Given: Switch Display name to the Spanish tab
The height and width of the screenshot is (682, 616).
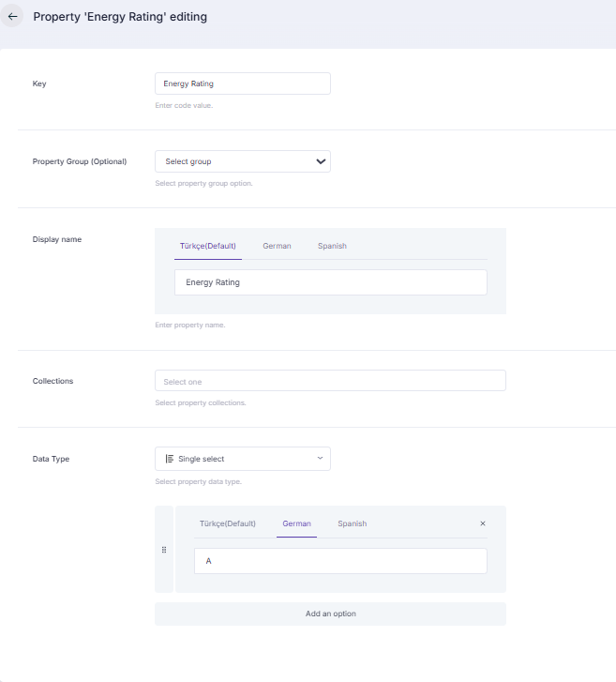Looking at the screenshot, I should [x=332, y=246].
